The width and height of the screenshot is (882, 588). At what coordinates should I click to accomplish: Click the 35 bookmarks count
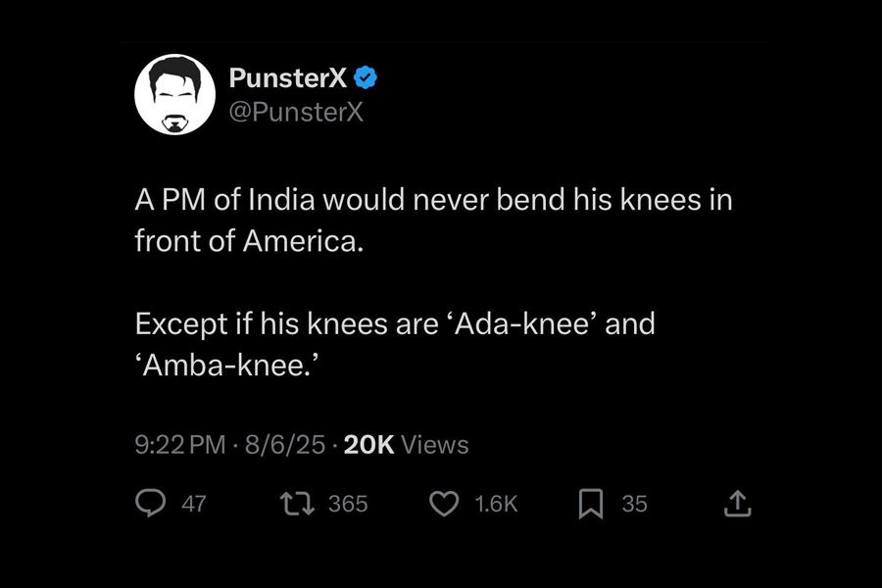635,504
